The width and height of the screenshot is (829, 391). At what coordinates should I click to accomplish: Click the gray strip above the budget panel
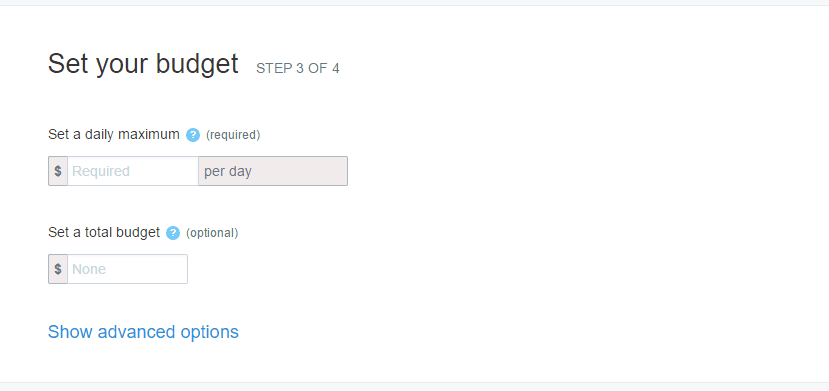[x=414, y=3]
